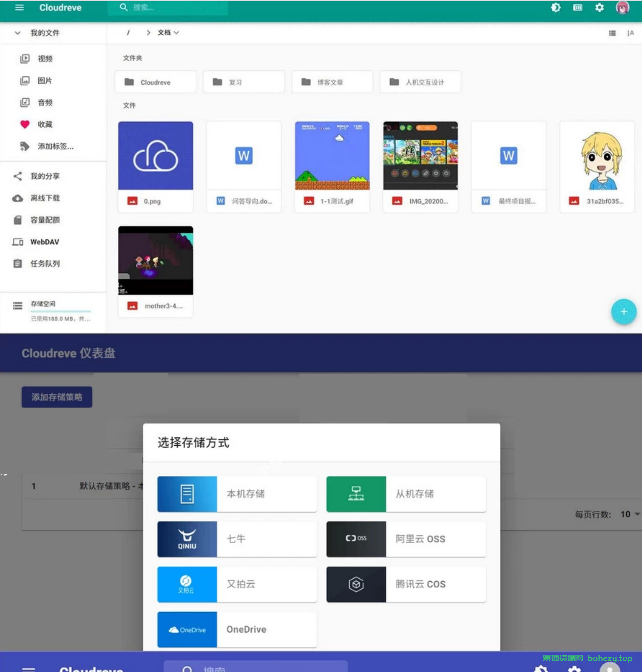Choose OneDrive storage option

click(x=237, y=630)
